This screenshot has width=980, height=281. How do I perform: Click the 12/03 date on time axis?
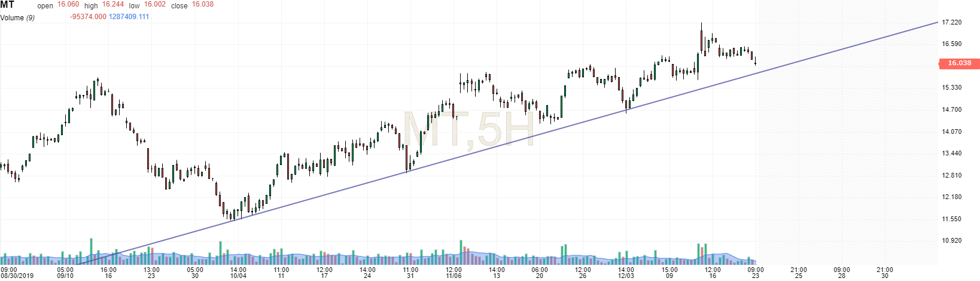coord(626,276)
